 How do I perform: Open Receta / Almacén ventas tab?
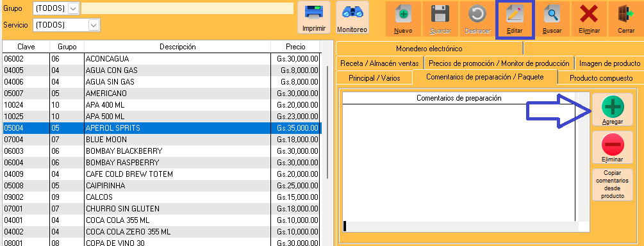(379, 63)
